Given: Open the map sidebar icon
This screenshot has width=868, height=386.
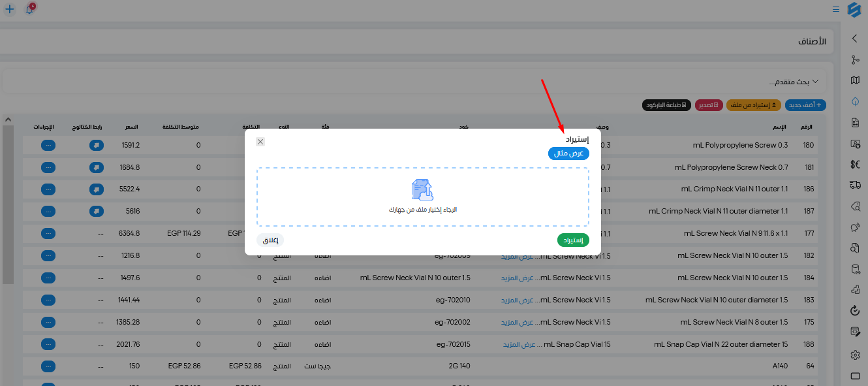Looking at the screenshot, I should [x=855, y=80].
